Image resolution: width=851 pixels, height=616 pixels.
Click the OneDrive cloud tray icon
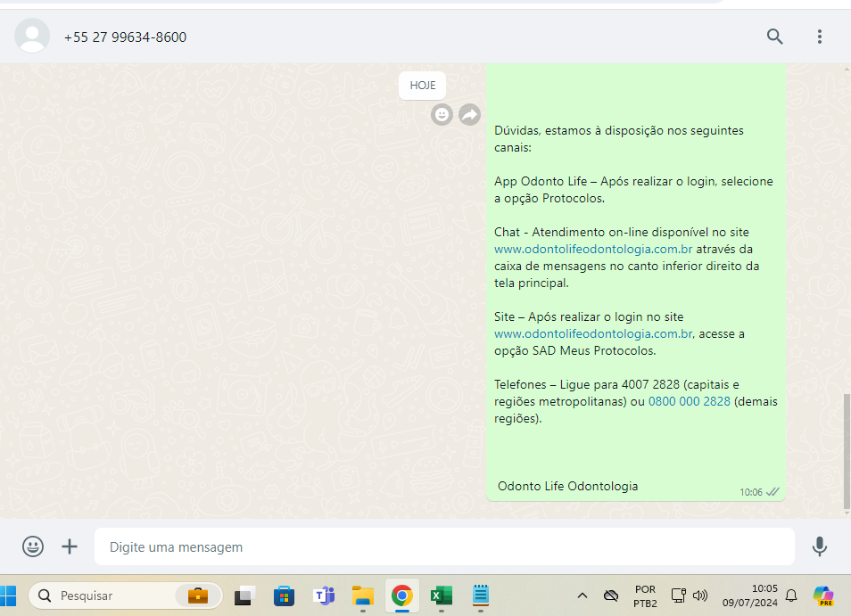[x=611, y=595]
